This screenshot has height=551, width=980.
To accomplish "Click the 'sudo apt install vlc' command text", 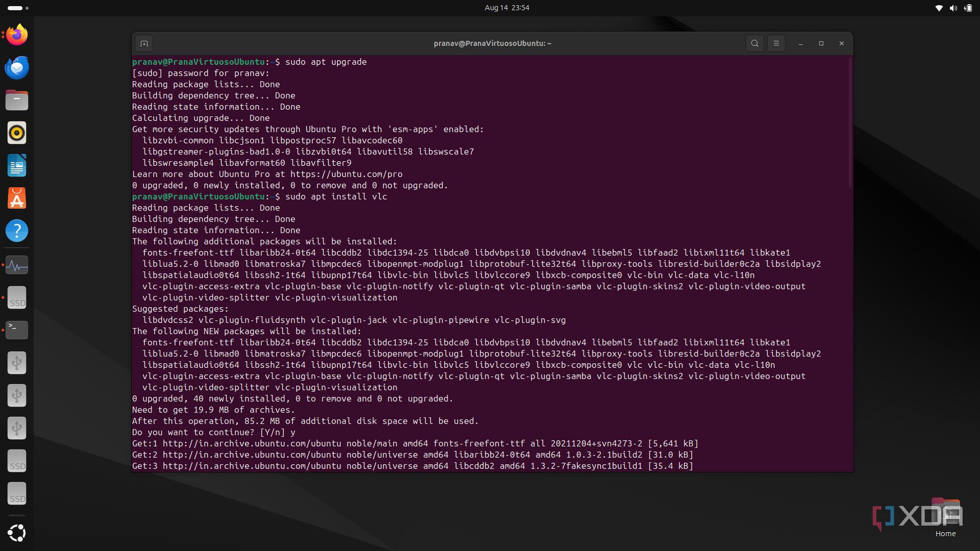I will click(336, 196).
